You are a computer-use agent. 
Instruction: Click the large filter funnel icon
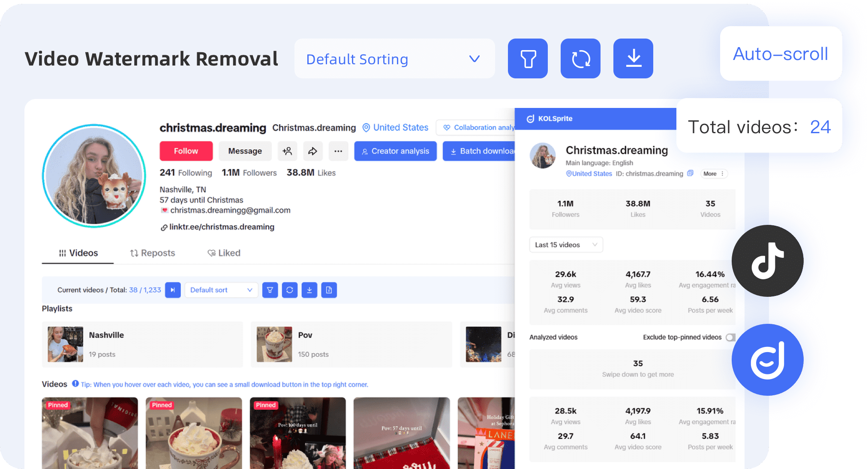[528, 59]
